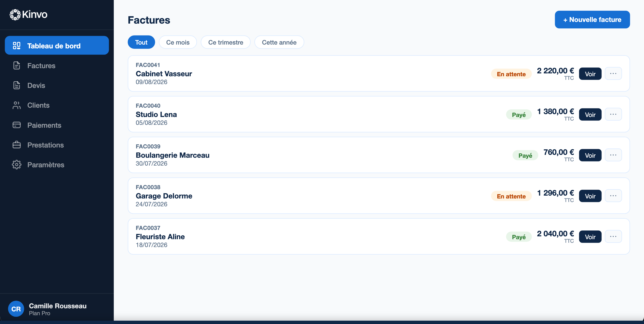Select the Factures document icon in sidebar
The height and width of the screenshot is (324, 644).
(x=16, y=66)
